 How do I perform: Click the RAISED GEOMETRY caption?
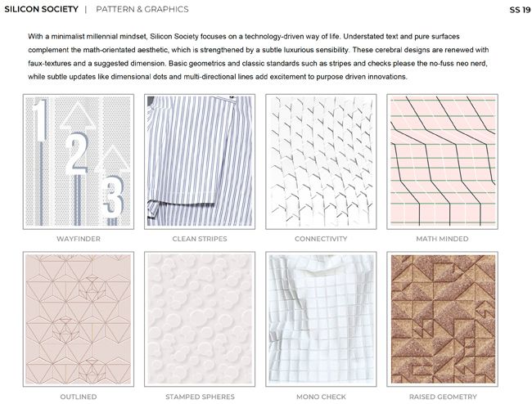tap(443, 397)
